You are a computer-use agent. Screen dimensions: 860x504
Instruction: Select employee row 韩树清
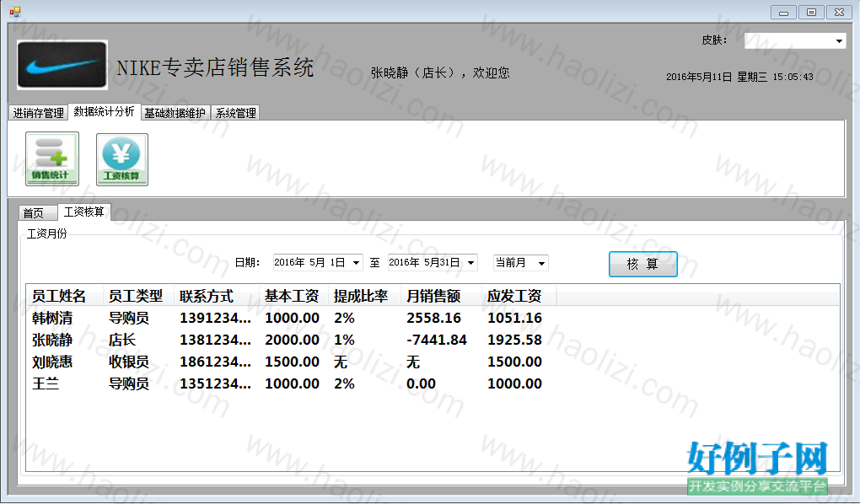pyautogui.click(x=291, y=318)
